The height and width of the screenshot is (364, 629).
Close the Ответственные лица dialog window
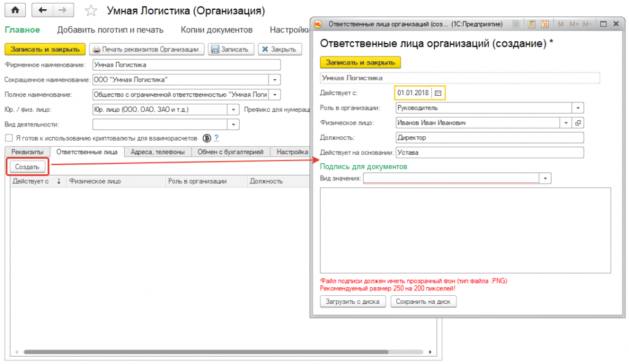coord(616,24)
